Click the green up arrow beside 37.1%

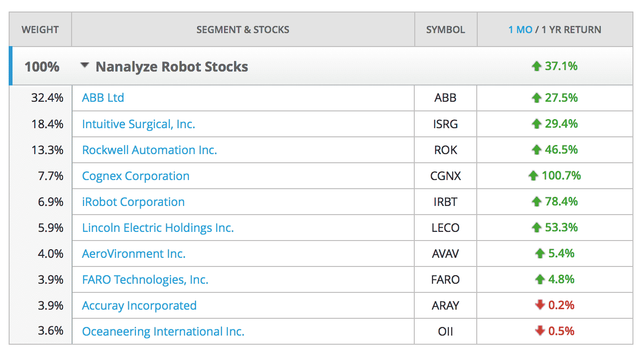click(x=536, y=66)
